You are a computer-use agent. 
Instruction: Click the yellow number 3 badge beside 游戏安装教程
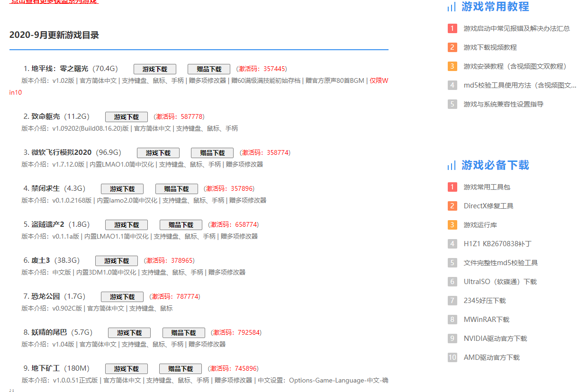click(x=452, y=66)
